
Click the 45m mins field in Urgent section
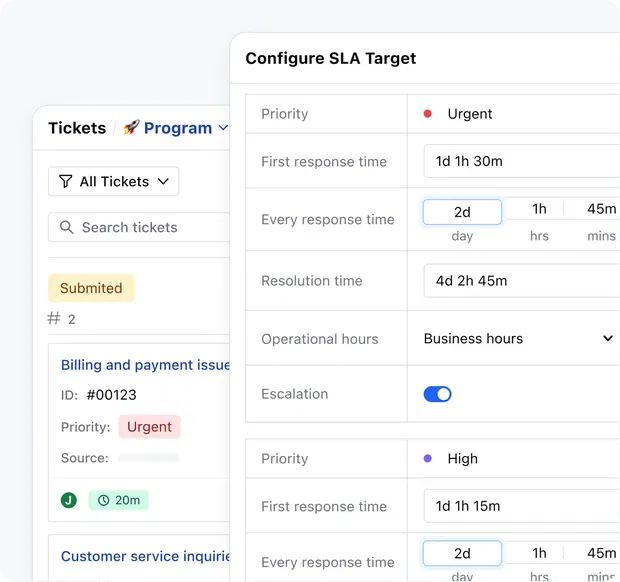(601, 209)
